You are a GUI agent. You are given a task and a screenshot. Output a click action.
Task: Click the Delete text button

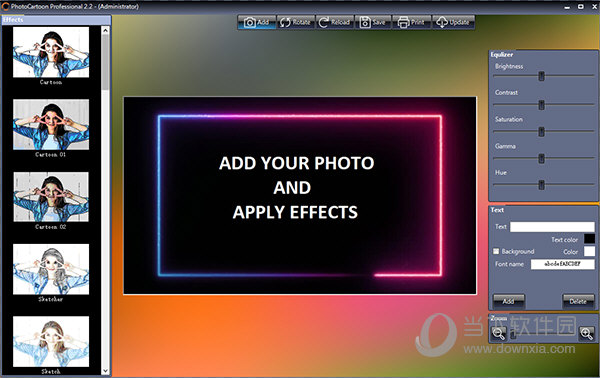click(578, 301)
